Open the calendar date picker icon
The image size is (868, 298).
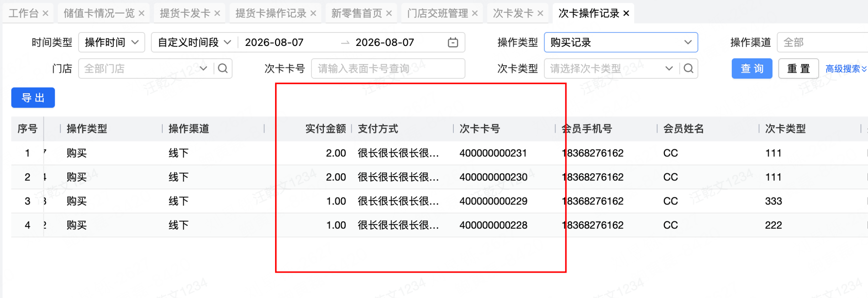453,42
